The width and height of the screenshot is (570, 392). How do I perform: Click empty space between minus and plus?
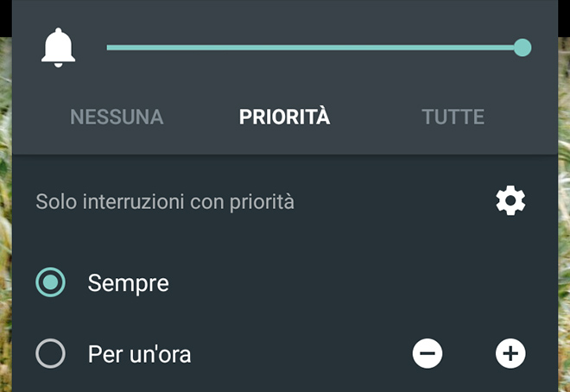coord(469,353)
